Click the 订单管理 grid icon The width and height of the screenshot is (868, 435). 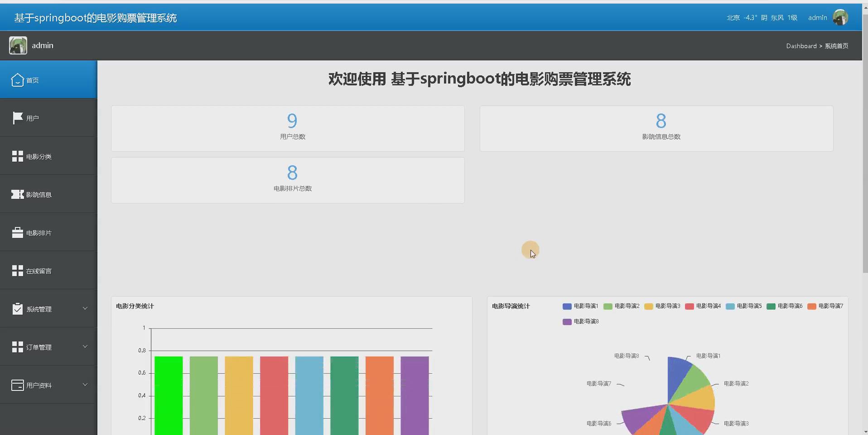[17, 347]
